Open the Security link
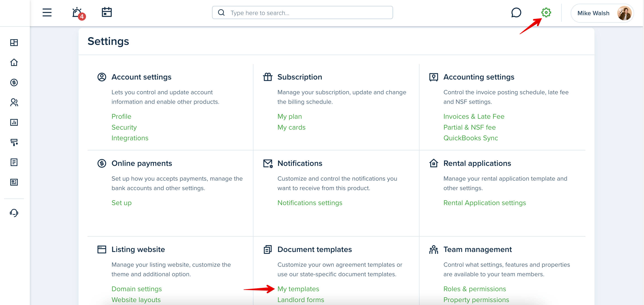Screen dimensions: 644x305 124,127
